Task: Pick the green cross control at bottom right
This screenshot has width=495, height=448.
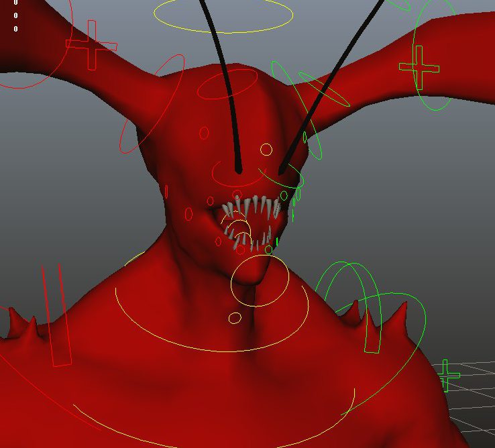Action: pos(447,376)
